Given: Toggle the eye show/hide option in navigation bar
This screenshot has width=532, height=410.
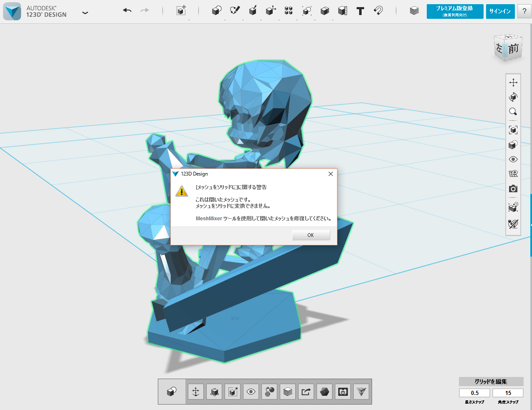Looking at the screenshot, I should (x=513, y=159).
